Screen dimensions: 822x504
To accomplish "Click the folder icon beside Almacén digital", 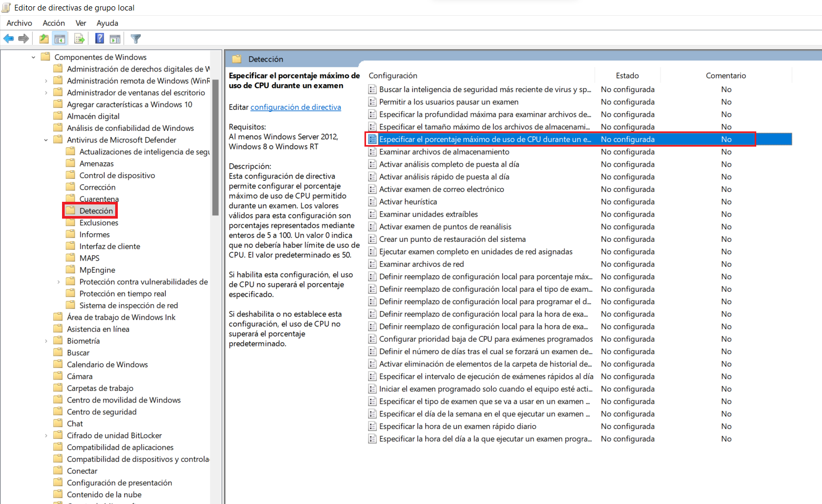I will [x=58, y=116].
